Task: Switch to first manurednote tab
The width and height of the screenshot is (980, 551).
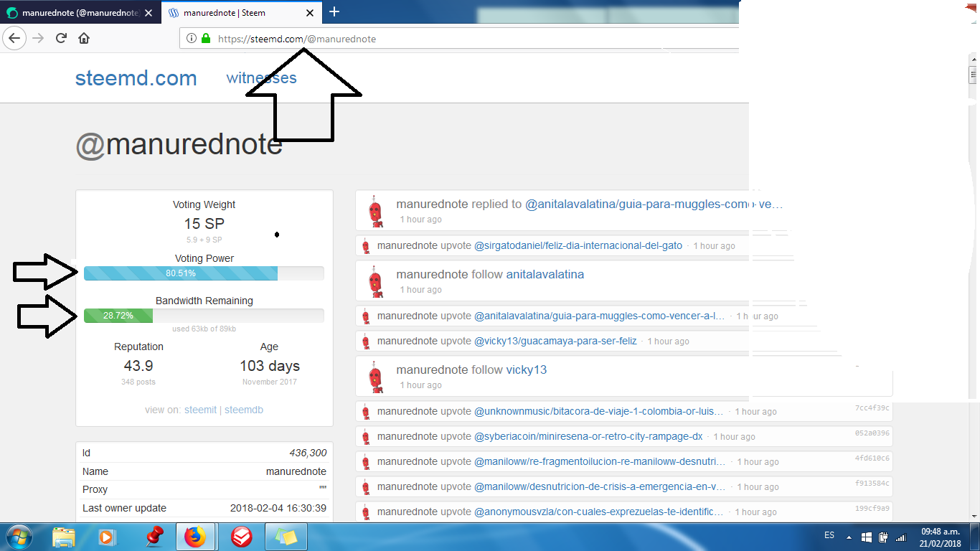Action: tap(79, 13)
